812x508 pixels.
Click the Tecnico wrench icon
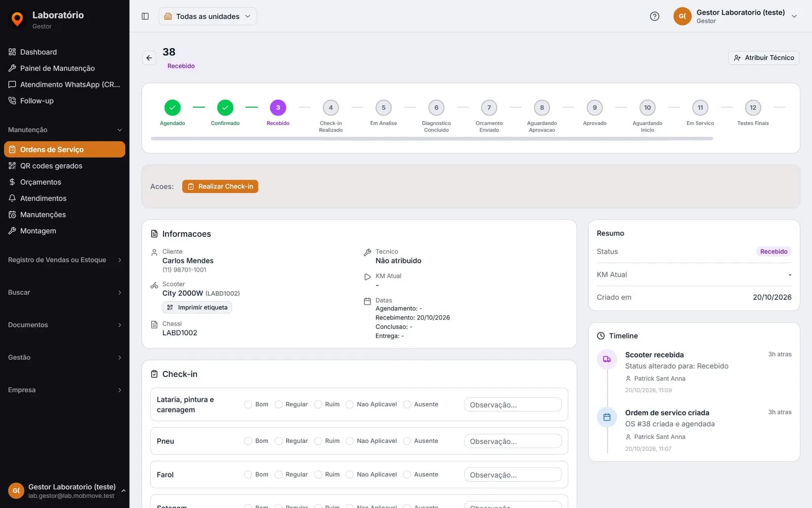coord(367,252)
